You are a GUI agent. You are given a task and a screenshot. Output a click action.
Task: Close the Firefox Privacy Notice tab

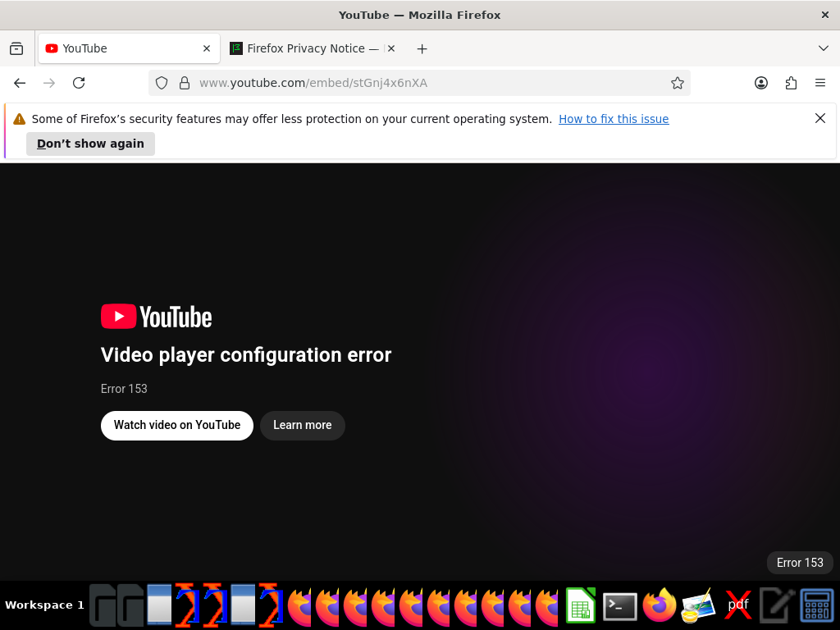(391, 48)
